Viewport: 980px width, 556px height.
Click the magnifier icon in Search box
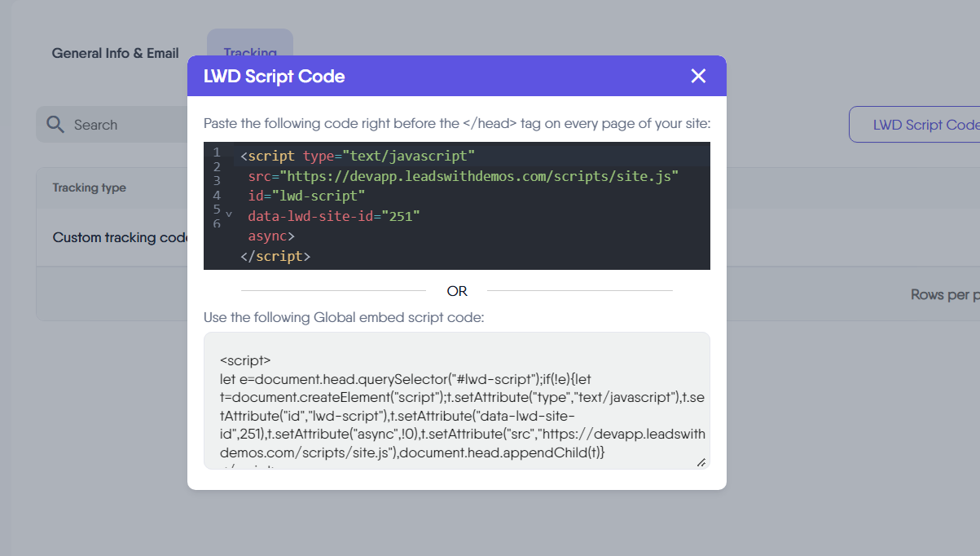[x=55, y=124]
